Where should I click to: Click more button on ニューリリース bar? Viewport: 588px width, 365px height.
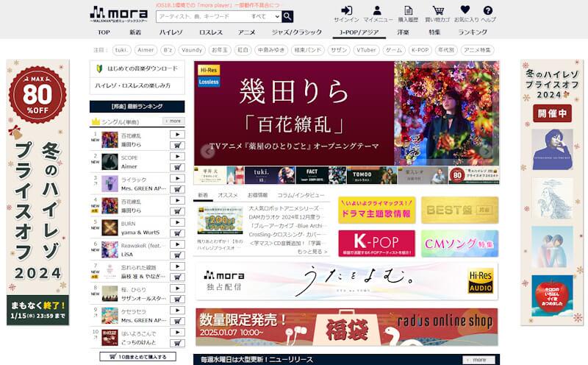click(x=478, y=360)
